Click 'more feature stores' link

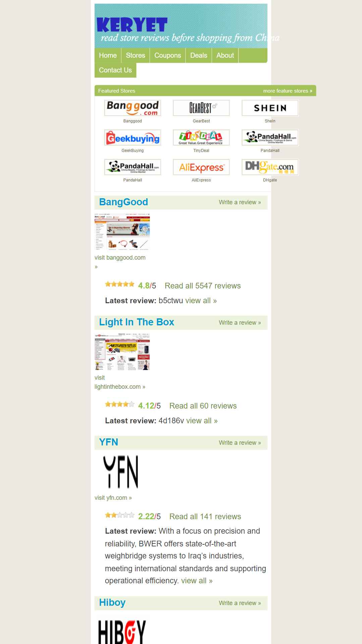(x=288, y=91)
